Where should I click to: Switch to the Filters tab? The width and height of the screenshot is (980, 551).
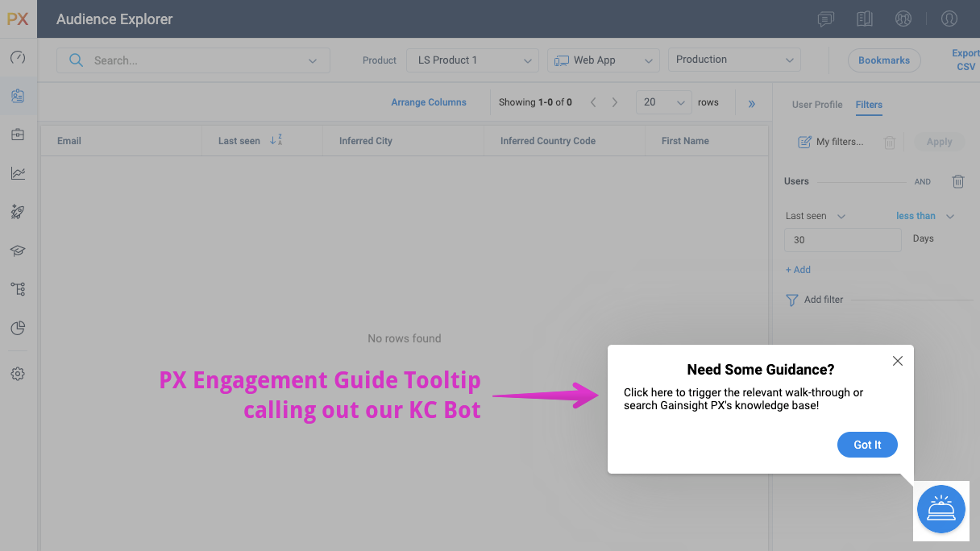point(869,105)
